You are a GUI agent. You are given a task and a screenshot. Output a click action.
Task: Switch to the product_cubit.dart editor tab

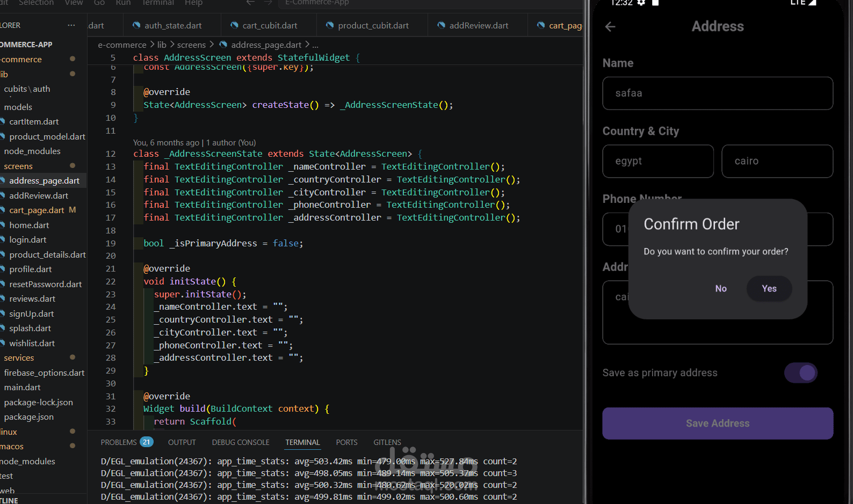pyautogui.click(x=372, y=25)
